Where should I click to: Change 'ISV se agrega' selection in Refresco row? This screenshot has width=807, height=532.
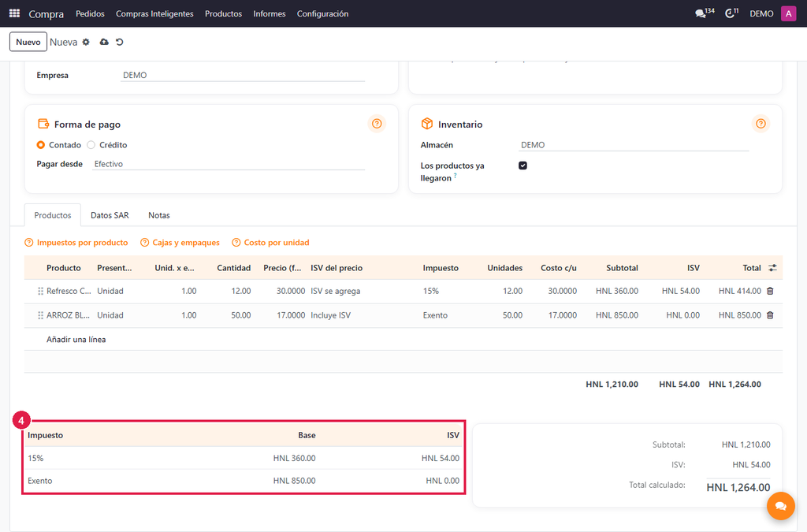[x=336, y=291]
